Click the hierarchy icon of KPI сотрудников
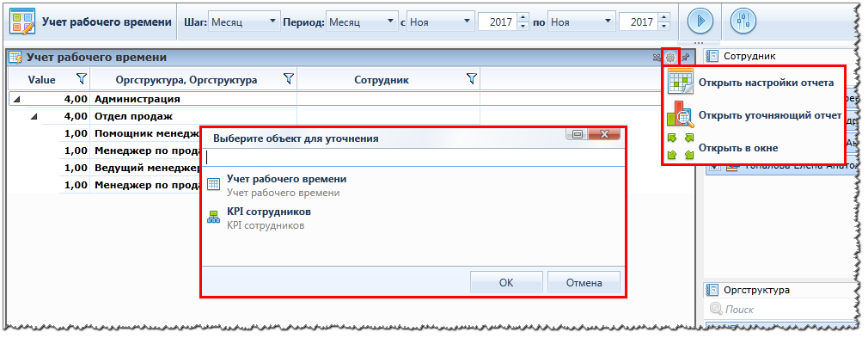Image resolution: width=868 pixels, height=338 pixels. point(213,217)
